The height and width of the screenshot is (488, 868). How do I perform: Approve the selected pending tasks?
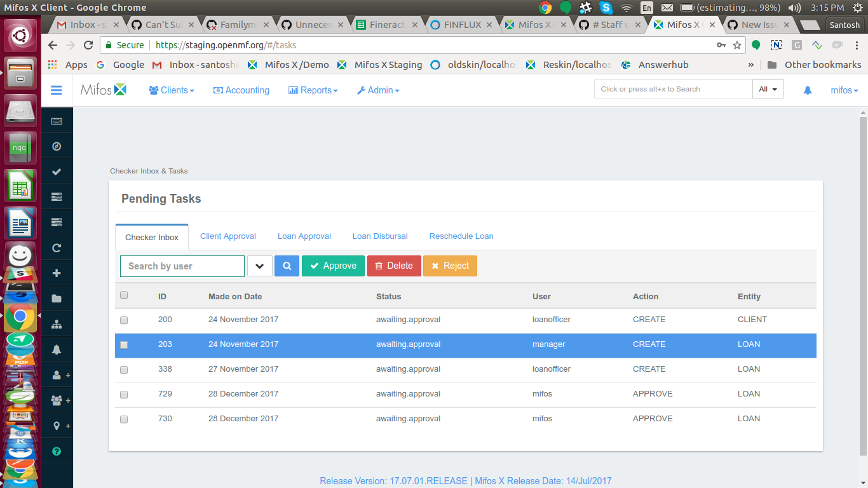pyautogui.click(x=333, y=266)
